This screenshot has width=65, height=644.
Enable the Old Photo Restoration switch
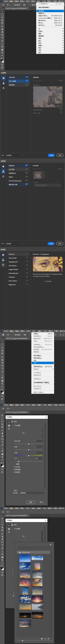coord(27,180)
